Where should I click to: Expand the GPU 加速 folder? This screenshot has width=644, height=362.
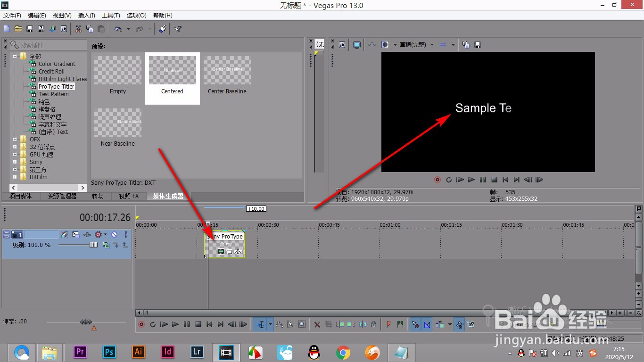[15, 155]
